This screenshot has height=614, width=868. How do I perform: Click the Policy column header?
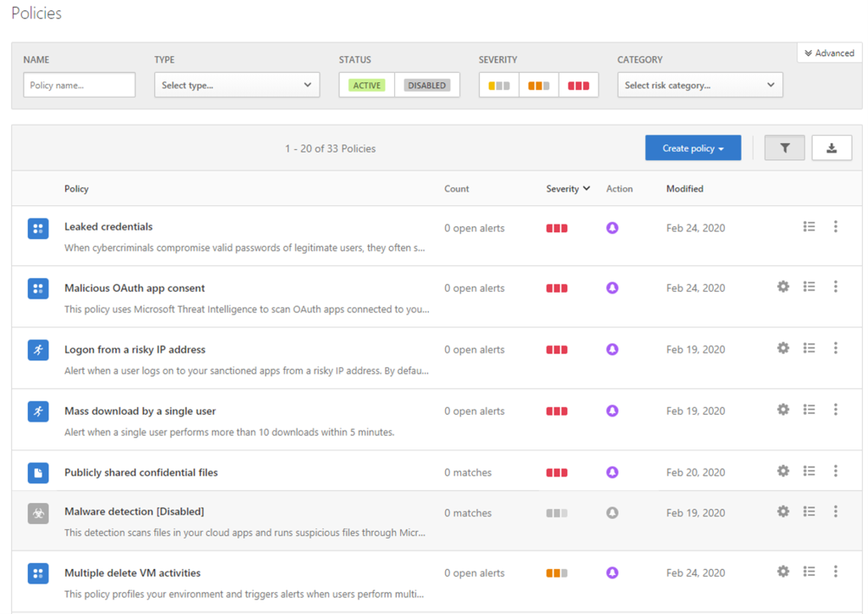pyautogui.click(x=76, y=189)
